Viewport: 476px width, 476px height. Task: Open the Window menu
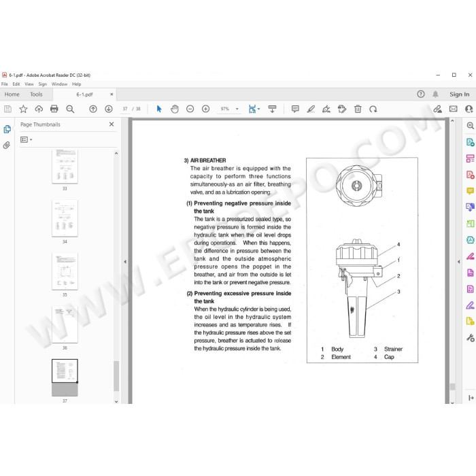pos(59,84)
